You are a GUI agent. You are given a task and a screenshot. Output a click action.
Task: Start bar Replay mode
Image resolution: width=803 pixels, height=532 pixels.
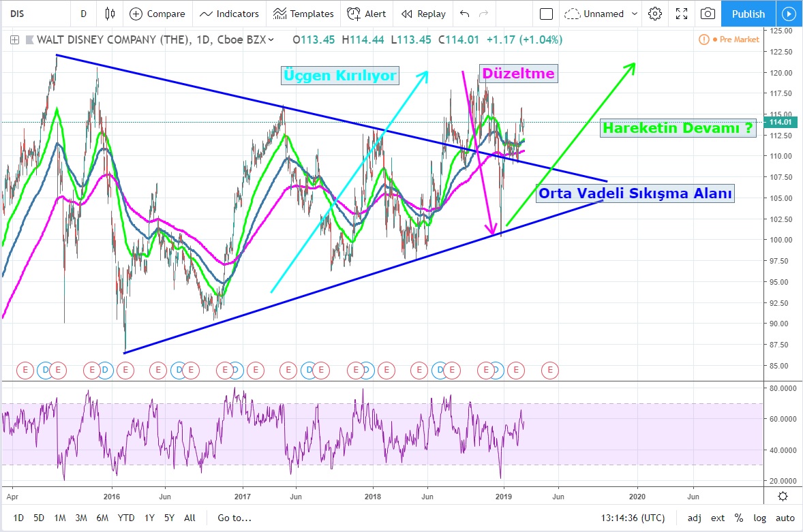pos(423,14)
